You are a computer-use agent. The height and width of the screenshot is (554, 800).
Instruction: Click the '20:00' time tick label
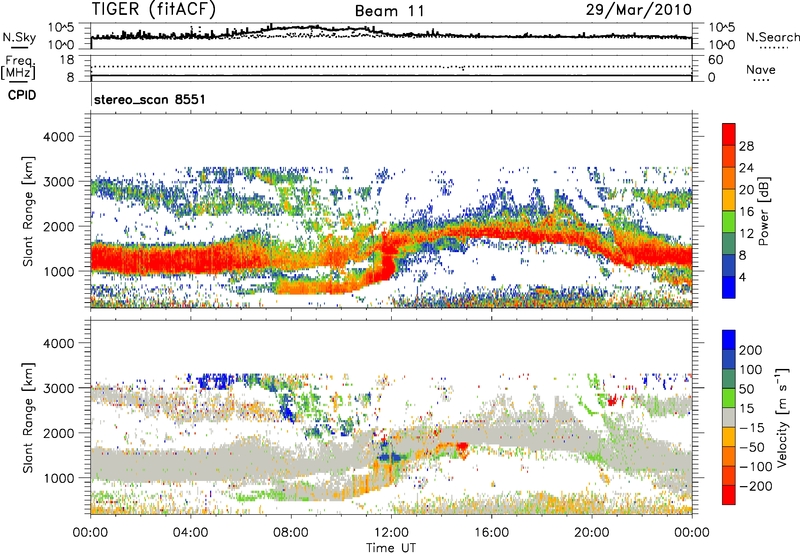[x=592, y=533]
